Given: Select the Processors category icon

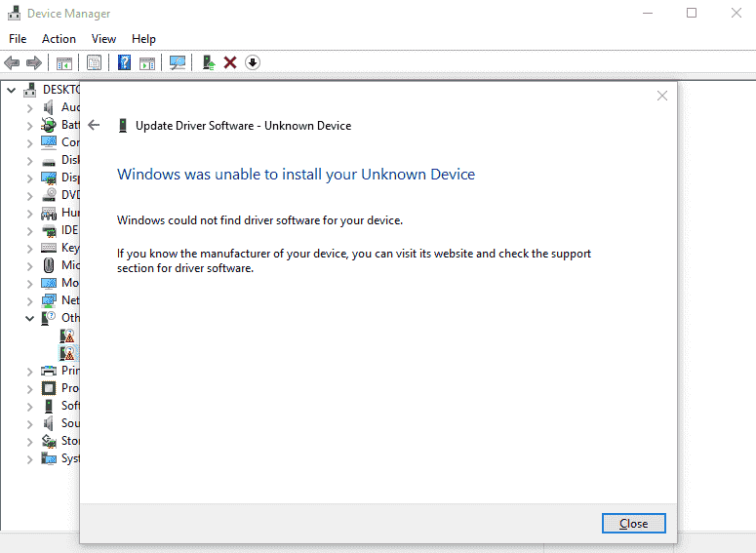Looking at the screenshot, I should pyautogui.click(x=49, y=388).
